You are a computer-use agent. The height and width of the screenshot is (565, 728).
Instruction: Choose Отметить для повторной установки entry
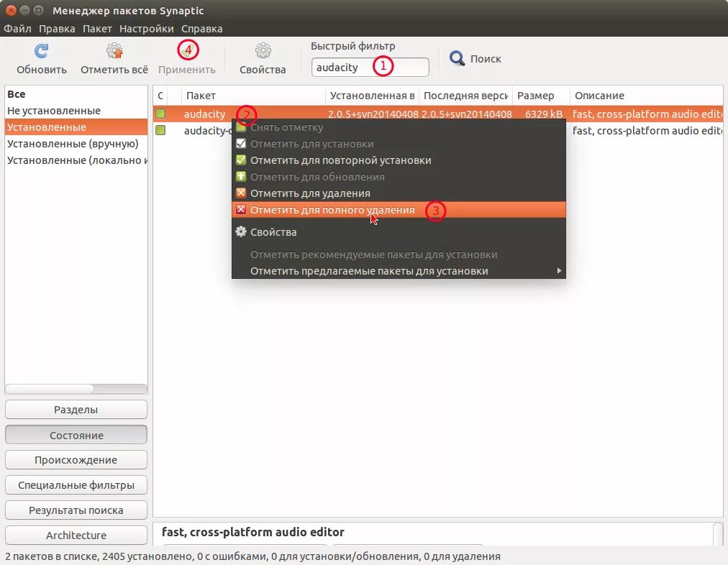tap(399, 160)
